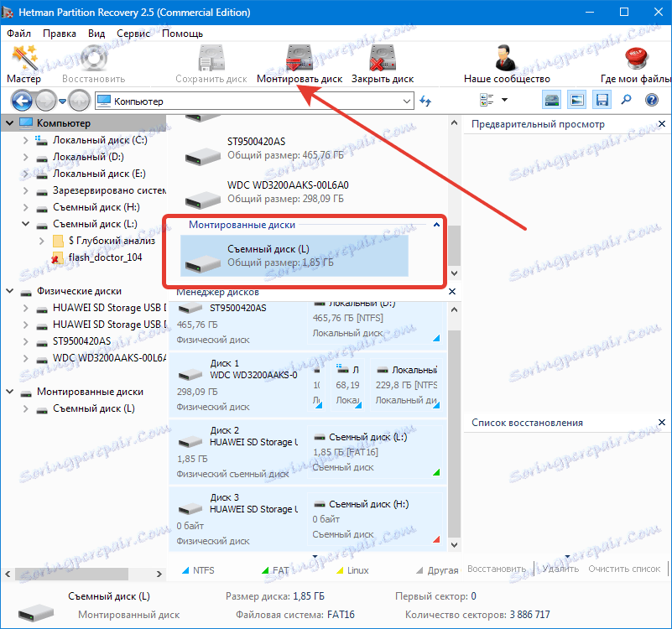Open the Правка menu
672x629 pixels.
pyautogui.click(x=59, y=34)
